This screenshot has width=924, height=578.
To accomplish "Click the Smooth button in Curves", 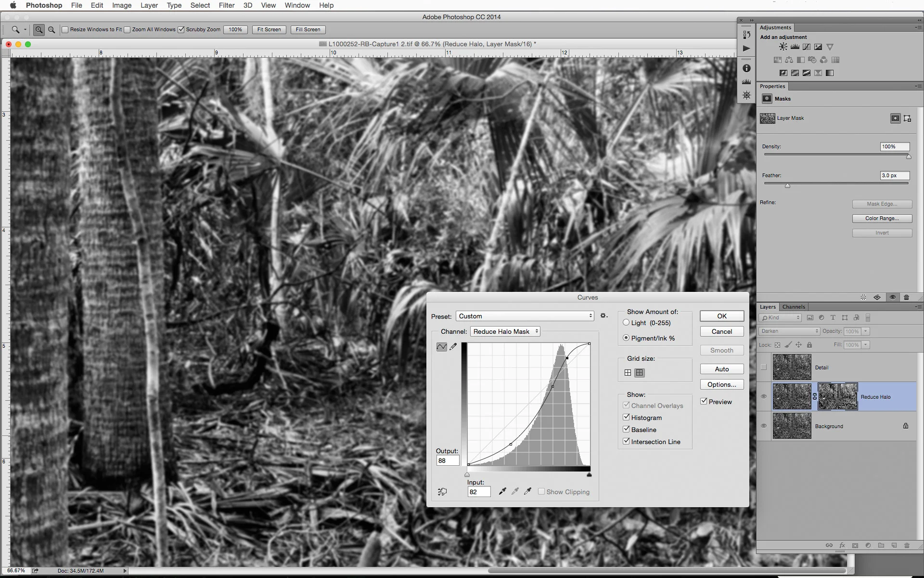I will coord(721,350).
